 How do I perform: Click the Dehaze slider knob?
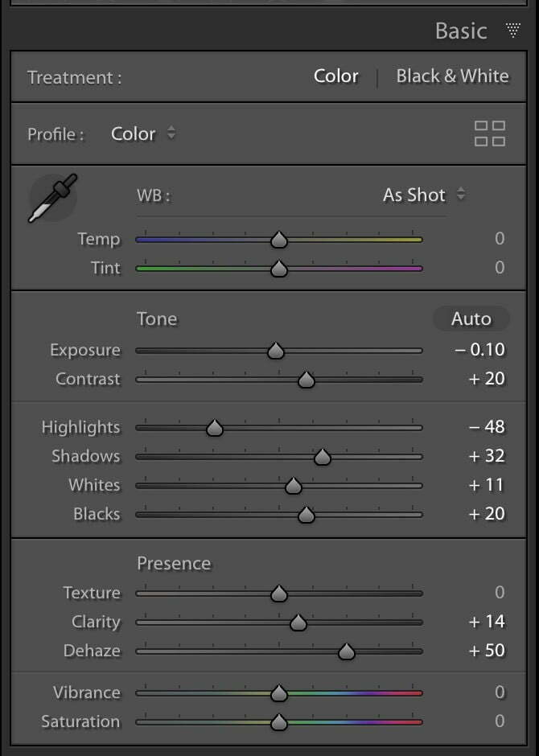click(347, 651)
